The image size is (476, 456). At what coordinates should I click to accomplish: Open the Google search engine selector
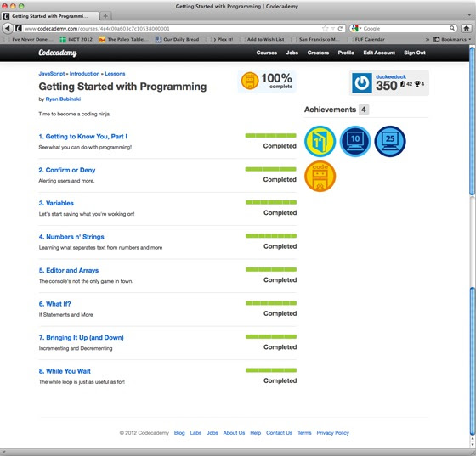tap(356, 29)
